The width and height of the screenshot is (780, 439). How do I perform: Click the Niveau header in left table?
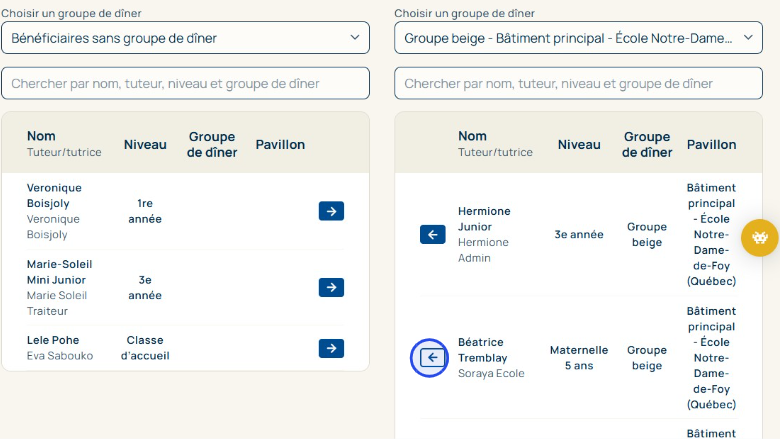coord(145,145)
